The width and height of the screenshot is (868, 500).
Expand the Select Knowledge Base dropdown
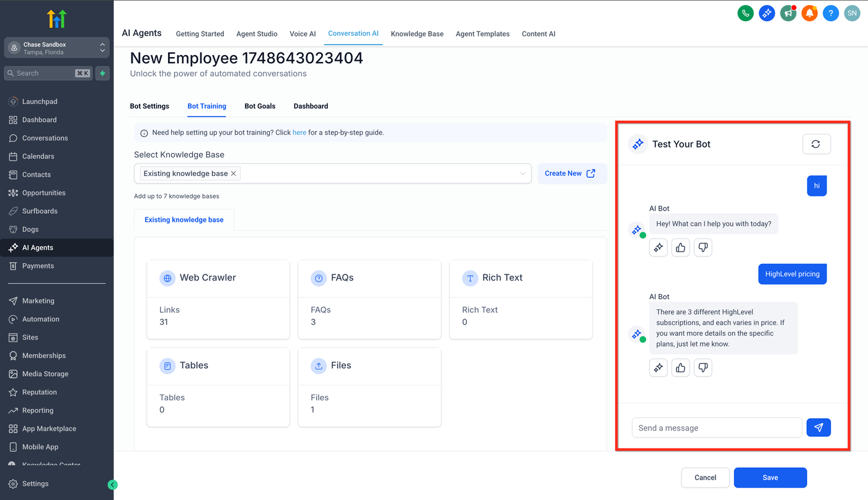pos(522,173)
